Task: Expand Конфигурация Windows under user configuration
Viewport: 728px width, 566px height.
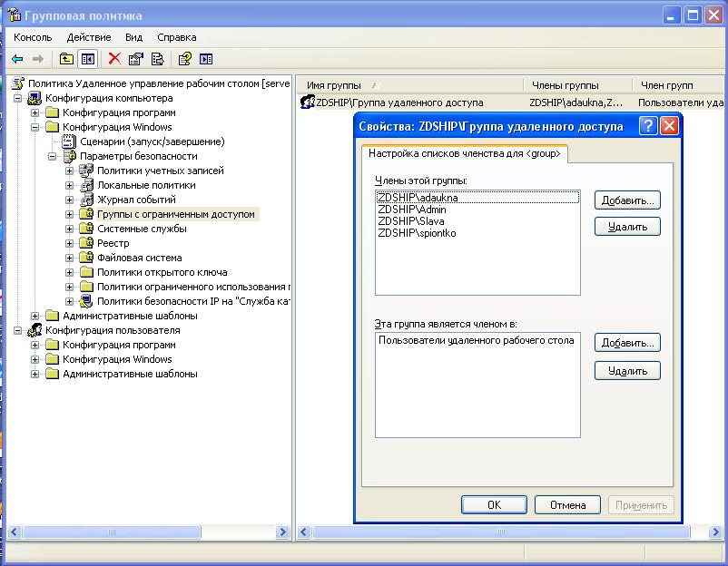Action: 34,359
